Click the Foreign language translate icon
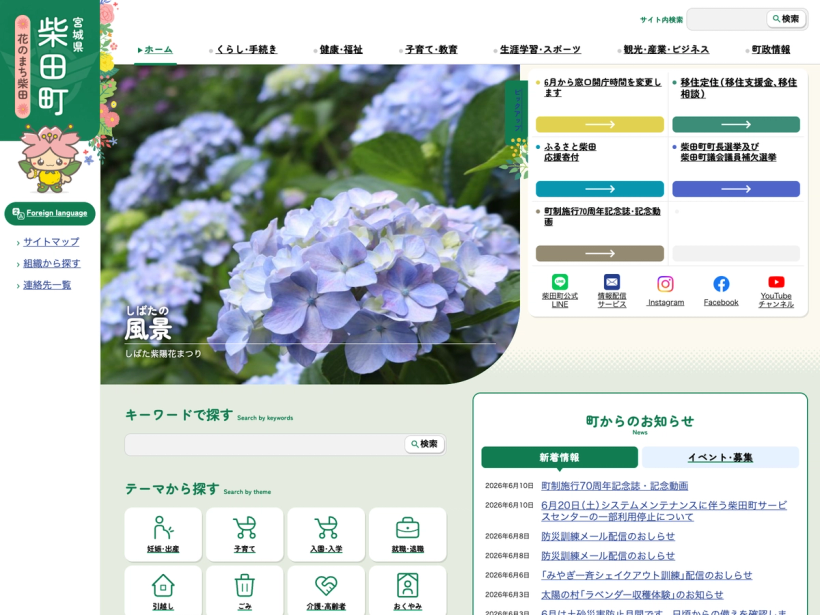The width and height of the screenshot is (820, 615). coord(18,213)
